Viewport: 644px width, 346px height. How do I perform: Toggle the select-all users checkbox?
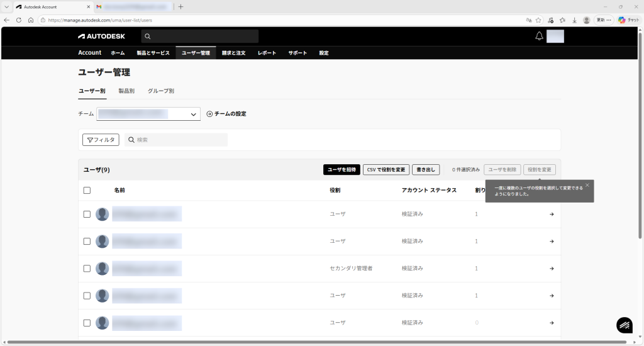[x=87, y=190]
